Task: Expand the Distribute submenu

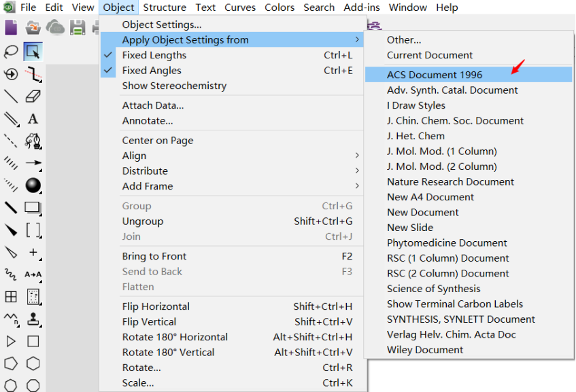Action: click(x=145, y=171)
